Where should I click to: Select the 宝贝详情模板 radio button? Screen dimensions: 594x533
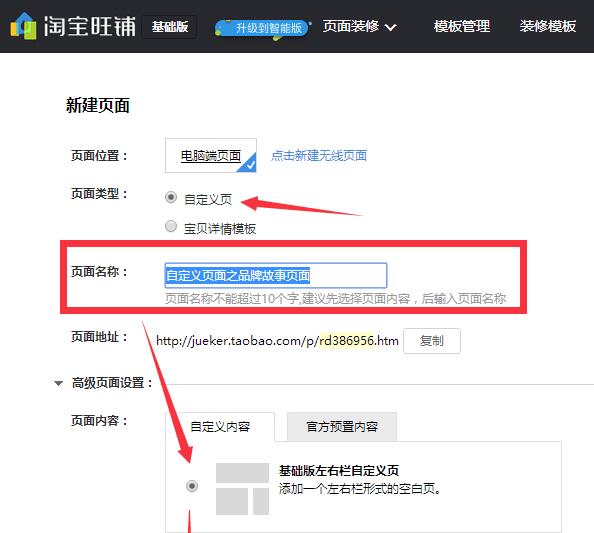pyautogui.click(x=171, y=227)
